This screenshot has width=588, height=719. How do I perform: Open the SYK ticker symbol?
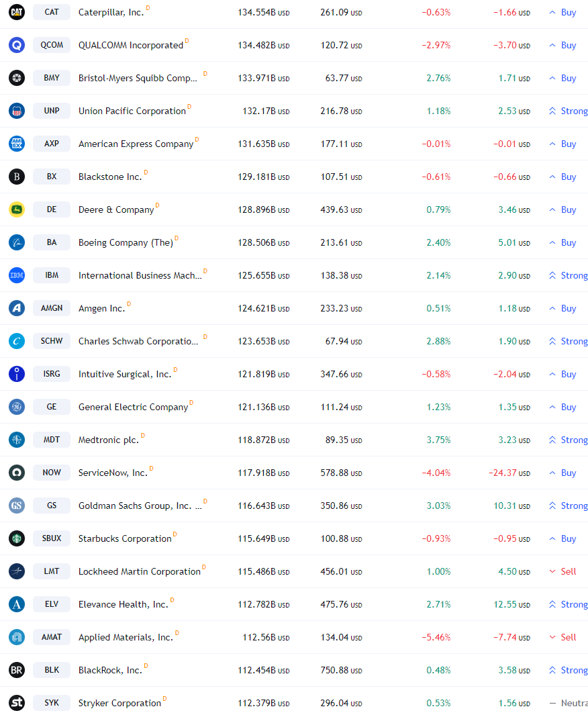click(x=52, y=703)
